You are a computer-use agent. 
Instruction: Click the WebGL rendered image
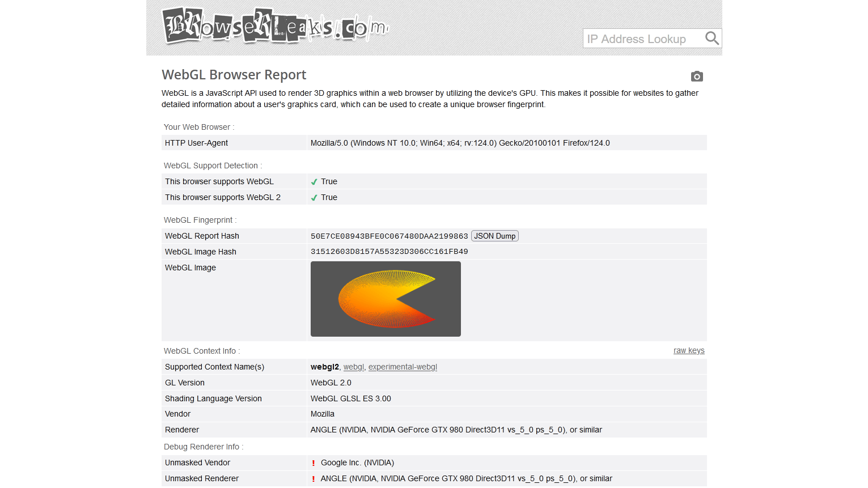point(386,299)
